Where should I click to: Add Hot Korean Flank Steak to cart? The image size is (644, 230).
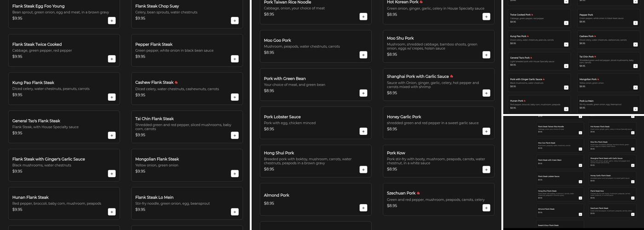coord(633,132)
